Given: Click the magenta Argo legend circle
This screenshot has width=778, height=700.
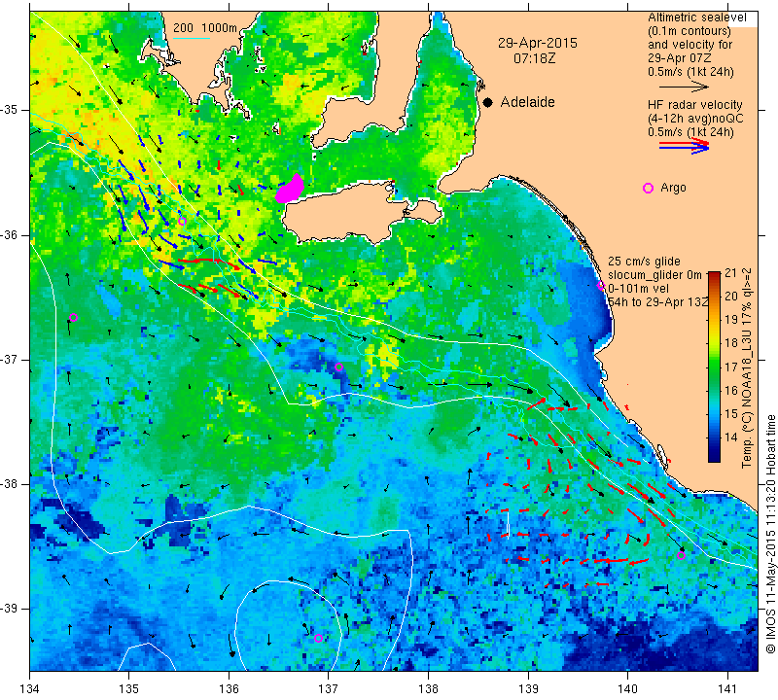Looking at the screenshot, I should [648, 188].
